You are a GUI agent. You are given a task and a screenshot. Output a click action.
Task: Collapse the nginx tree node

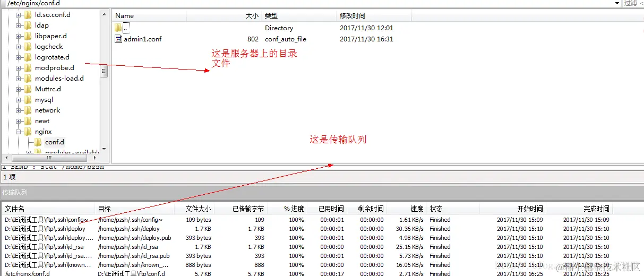(x=18, y=132)
